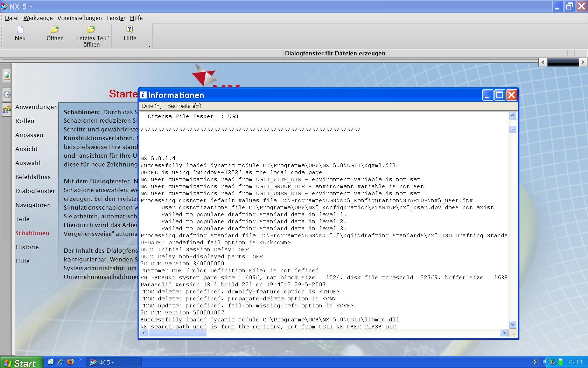Select Rollen in the start page list
Screen dimensions: 588x368
click(x=25, y=121)
